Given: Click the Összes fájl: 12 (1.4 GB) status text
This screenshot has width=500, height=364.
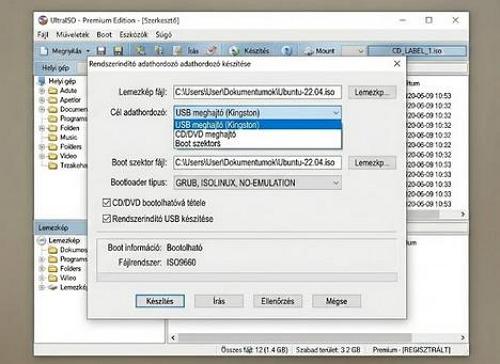Looking at the screenshot, I should [254, 350].
